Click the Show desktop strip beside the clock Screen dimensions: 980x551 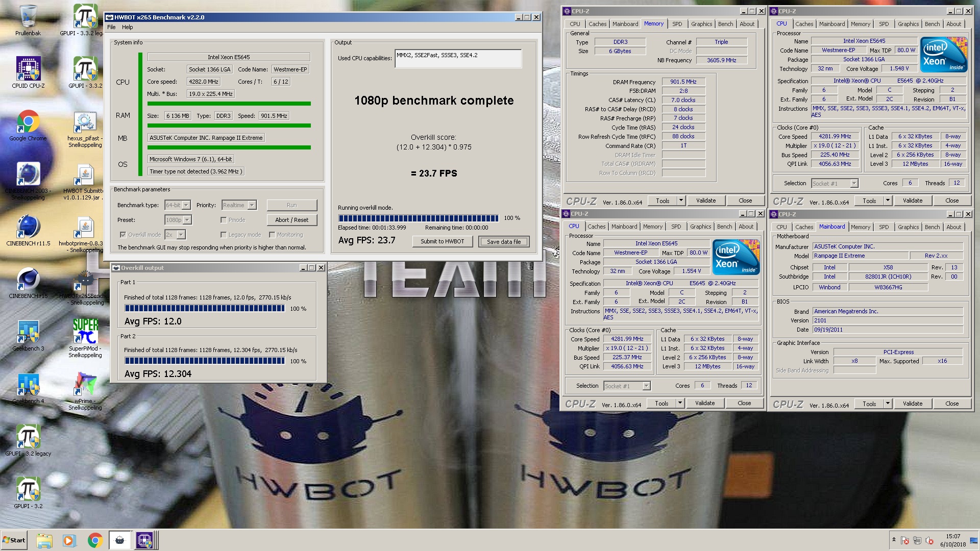click(975, 540)
